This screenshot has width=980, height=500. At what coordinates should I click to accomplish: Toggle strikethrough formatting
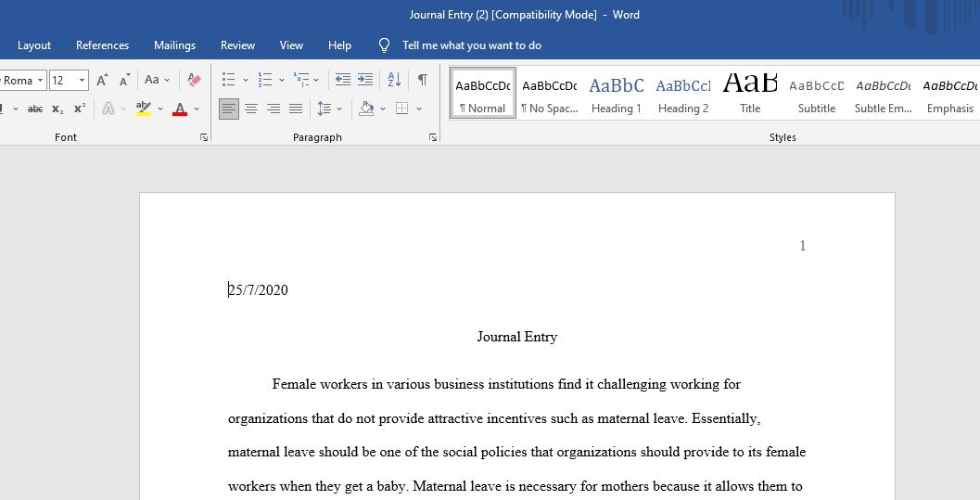35,109
